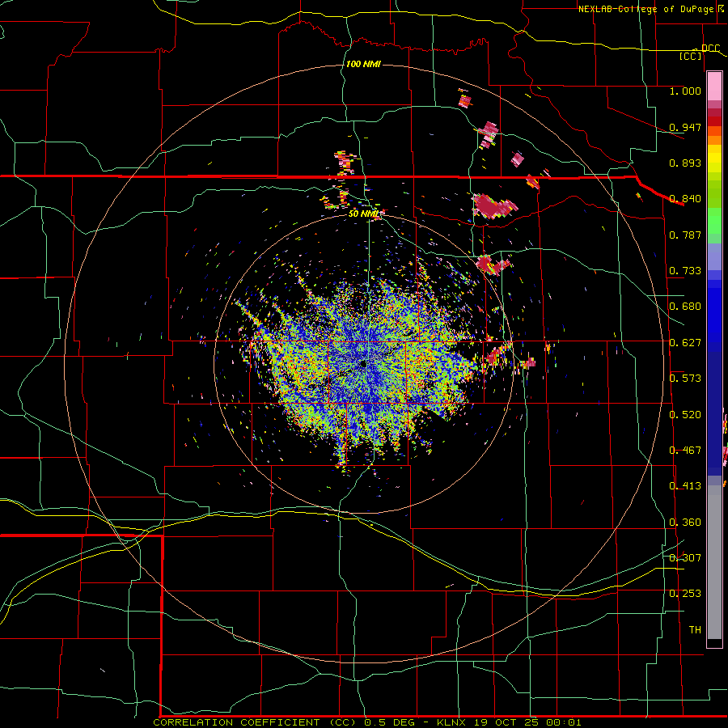Click the 00:01 timestamp in the caption
Screen dimensions: 728x728
563,722
